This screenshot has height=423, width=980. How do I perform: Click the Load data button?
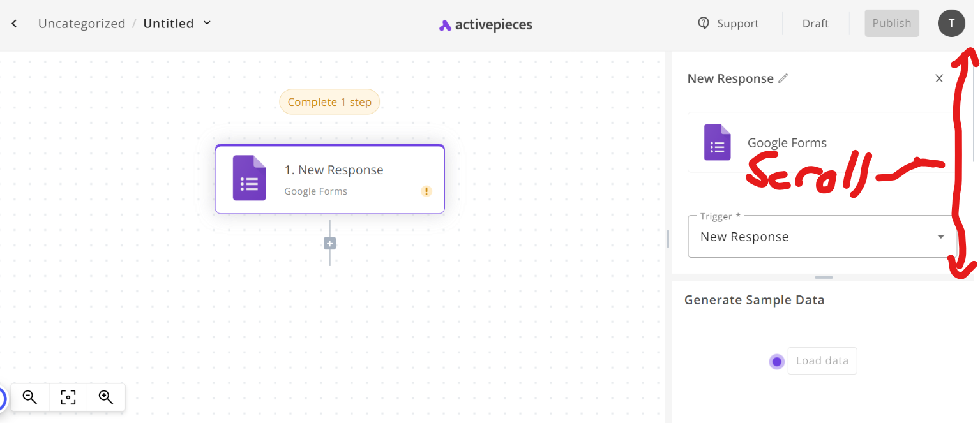822,360
